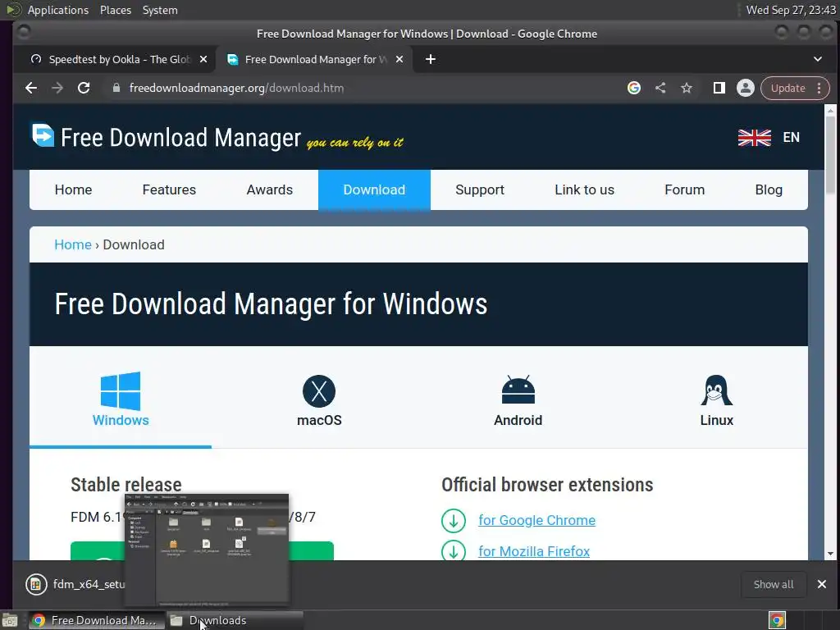Select the Android platform icon
840x630 pixels.
tap(518, 390)
